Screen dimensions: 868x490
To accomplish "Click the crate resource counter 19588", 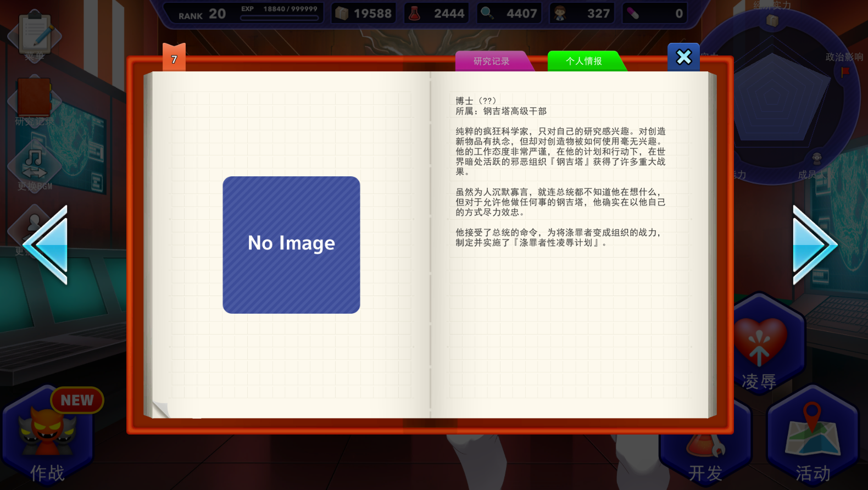I will 364,13.
